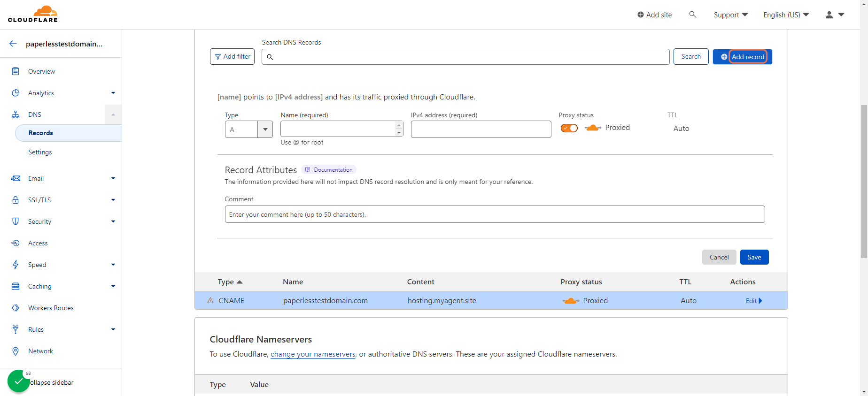Click the Workers Routes diamond icon
This screenshot has width=868, height=396.
(x=15, y=308)
